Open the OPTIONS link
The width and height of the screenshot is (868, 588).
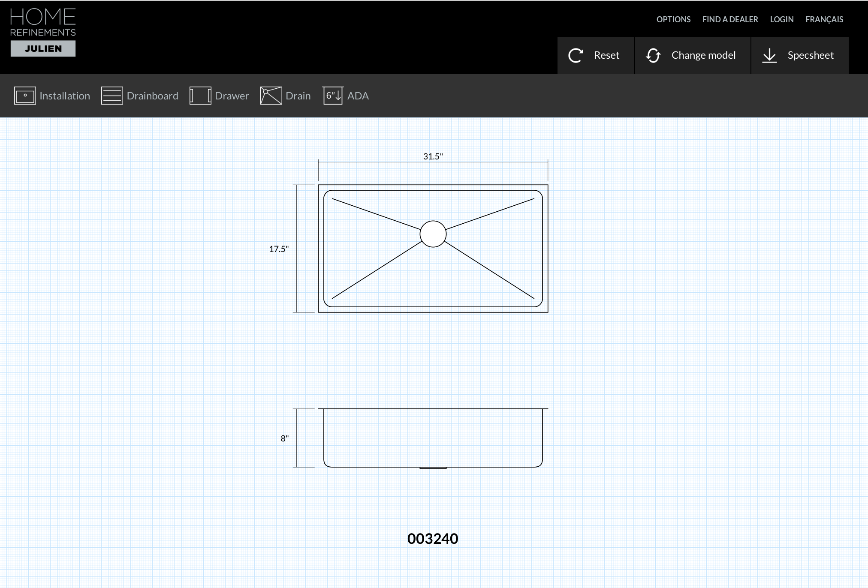click(x=673, y=19)
